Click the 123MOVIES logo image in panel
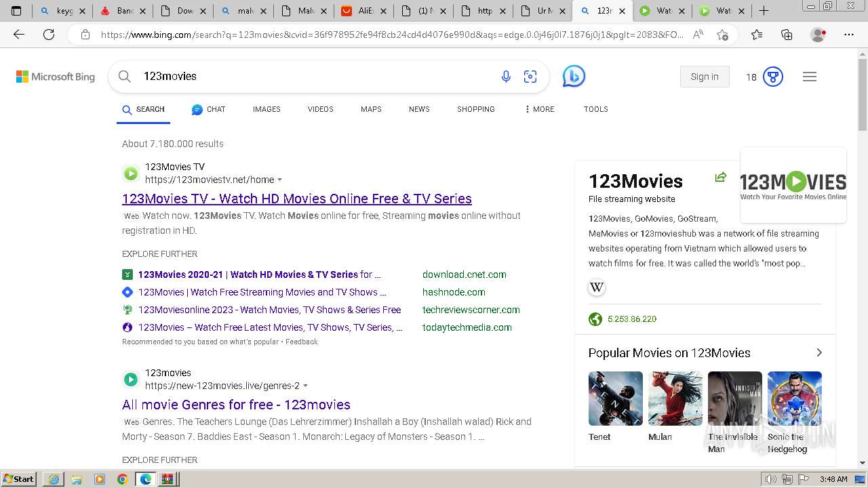Image resolution: width=868 pixels, height=488 pixels. coord(793,185)
